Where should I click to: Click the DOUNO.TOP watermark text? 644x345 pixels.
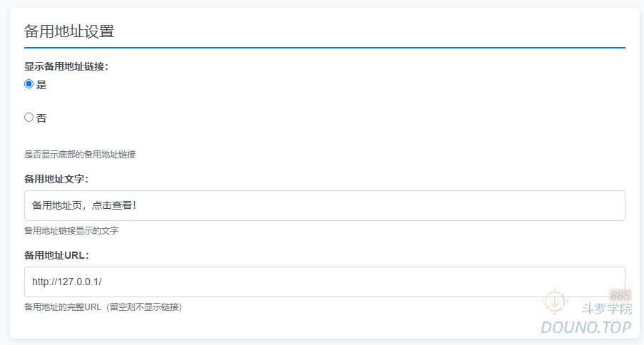coord(586,327)
